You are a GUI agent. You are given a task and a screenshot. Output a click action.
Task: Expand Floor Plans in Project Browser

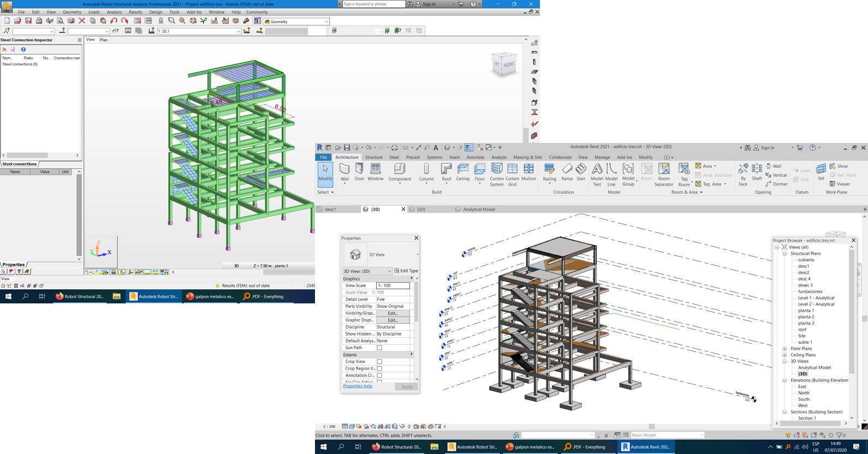pos(784,349)
